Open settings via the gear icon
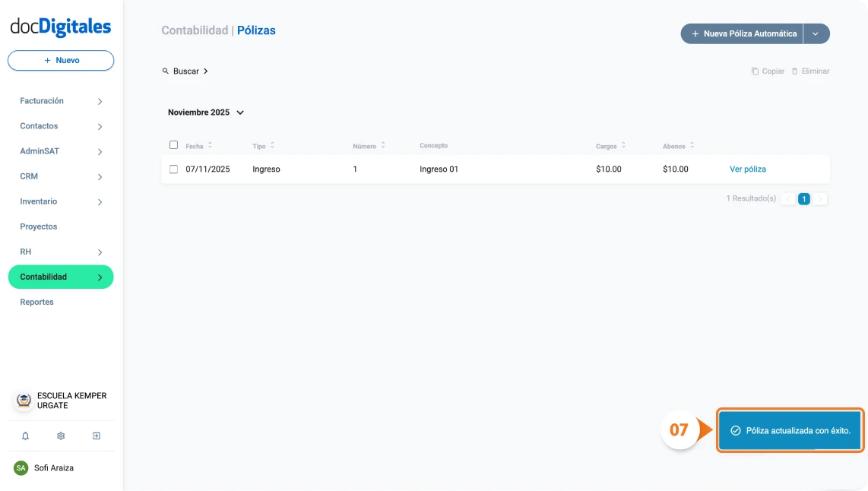The image size is (868, 491). [61, 436]
